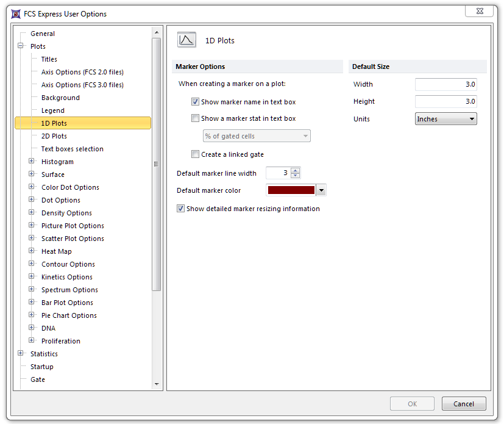Disable Show detailed marker resizing information
Screen dimensions: 504x424
click(180, 209)
